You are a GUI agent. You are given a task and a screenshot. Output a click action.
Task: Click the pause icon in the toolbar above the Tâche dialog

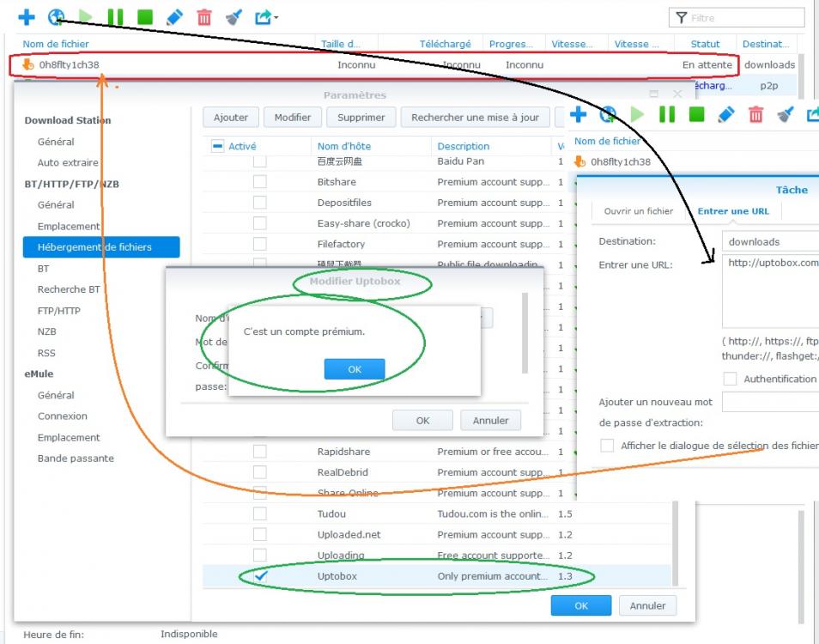(x=667, y=114)
